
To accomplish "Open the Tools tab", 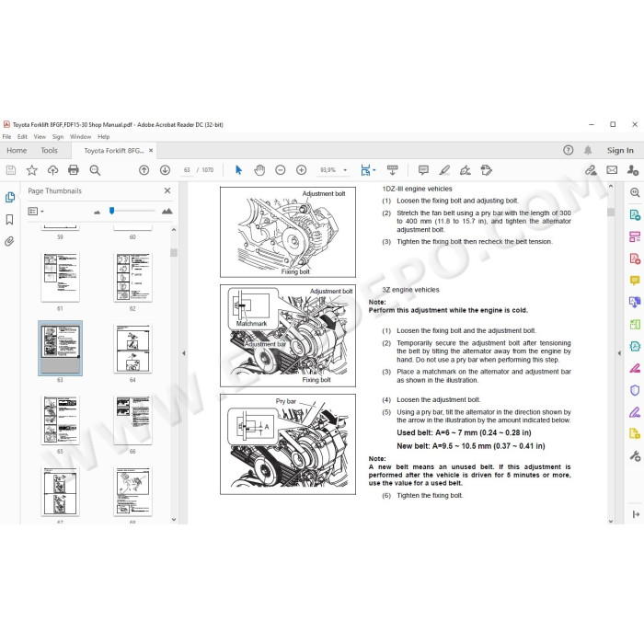I will coord(50,151).
